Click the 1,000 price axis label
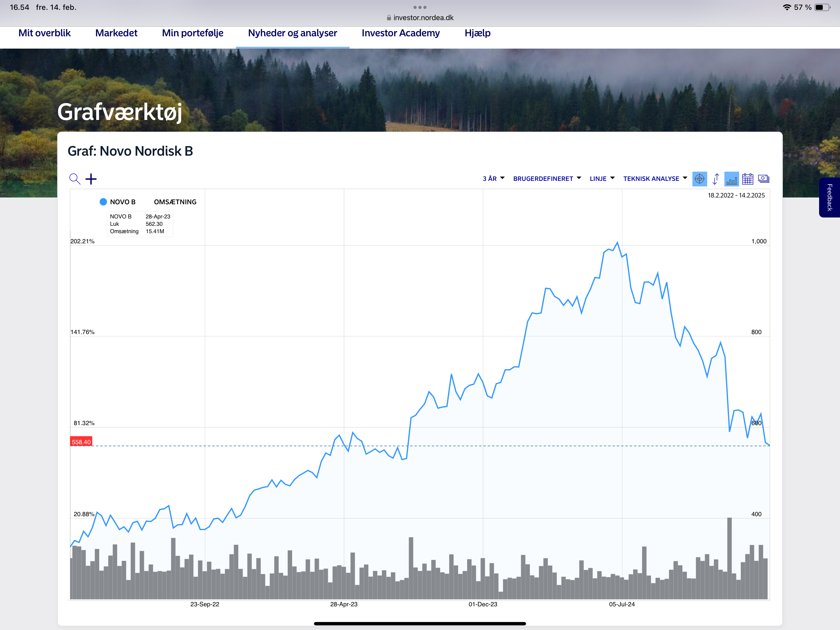The height and width of the screenshot is (630, 840). (x=759, y=241)
